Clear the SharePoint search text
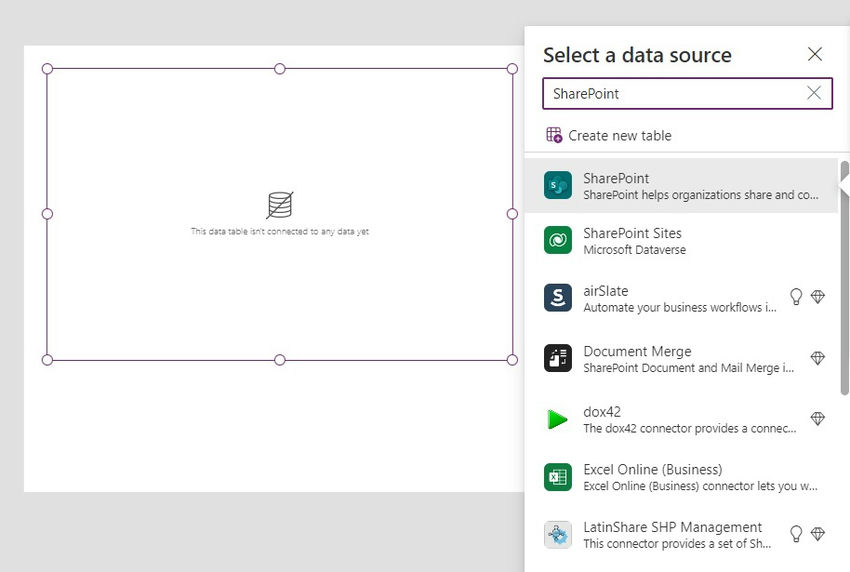 pos(814,93)
